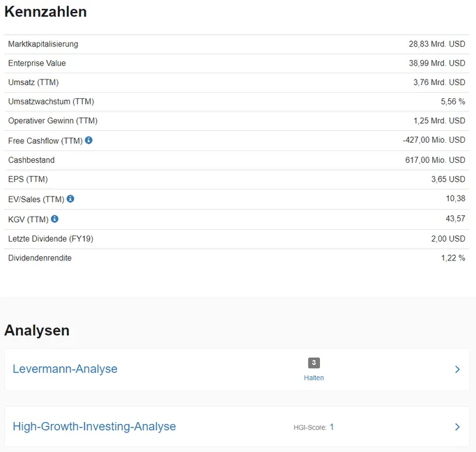Select value -427,00 Mio. USD

coord(434,140)
